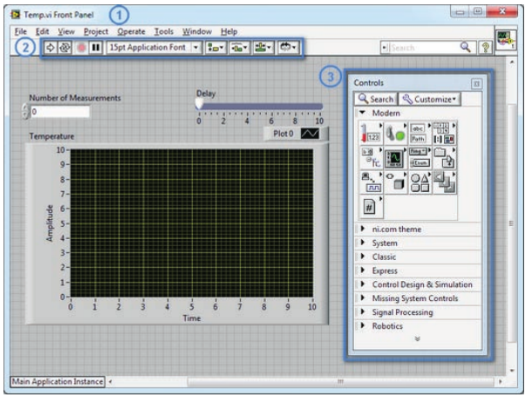Open the Help menu

229,31
